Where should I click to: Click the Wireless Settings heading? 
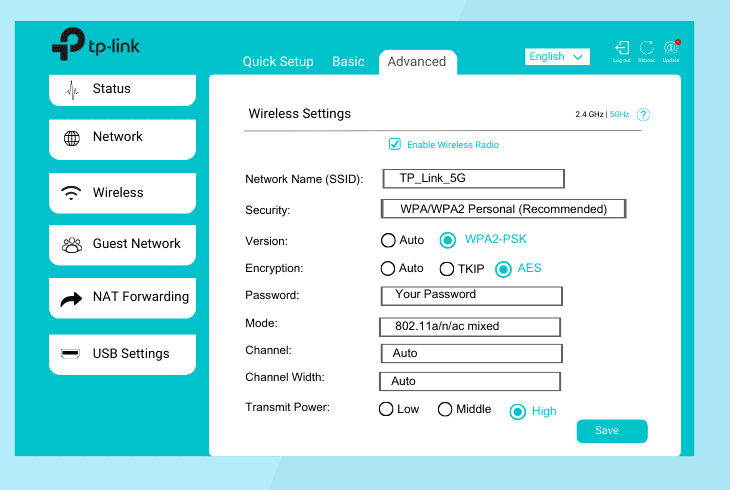[x=299, y=114]
